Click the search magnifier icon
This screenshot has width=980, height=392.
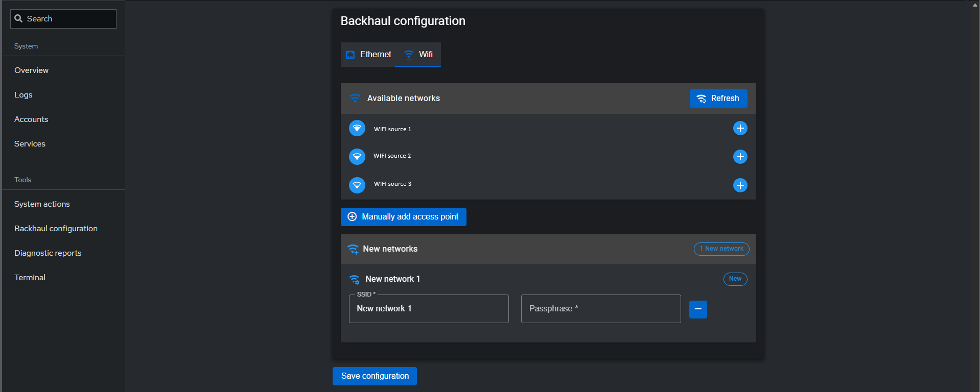coord(18,18)
